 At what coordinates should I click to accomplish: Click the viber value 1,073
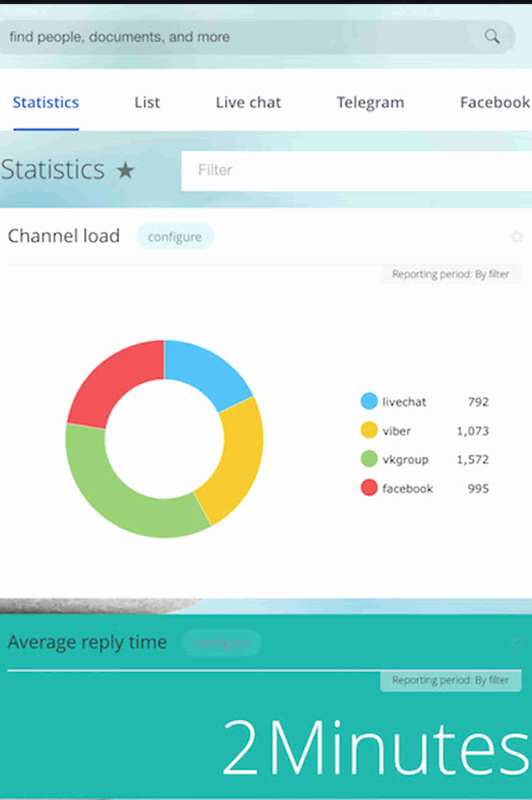click(x=473, y=431)
